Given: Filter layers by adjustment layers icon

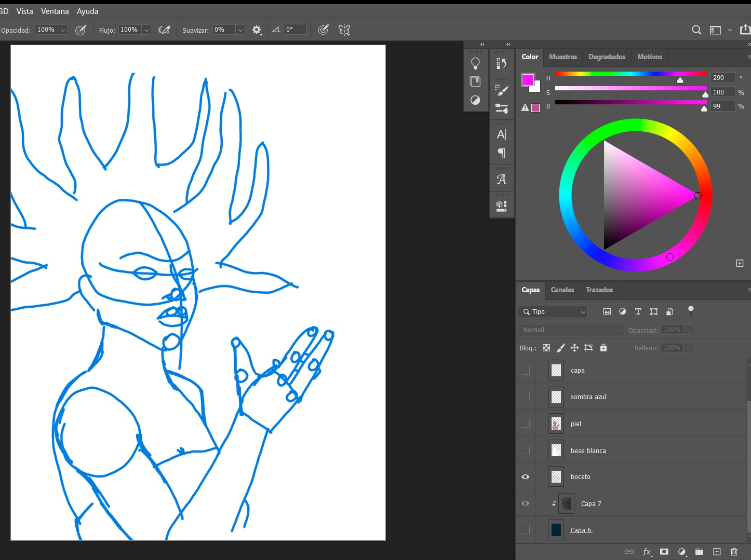Looking at the screenshot, I should tap(622, 311).
